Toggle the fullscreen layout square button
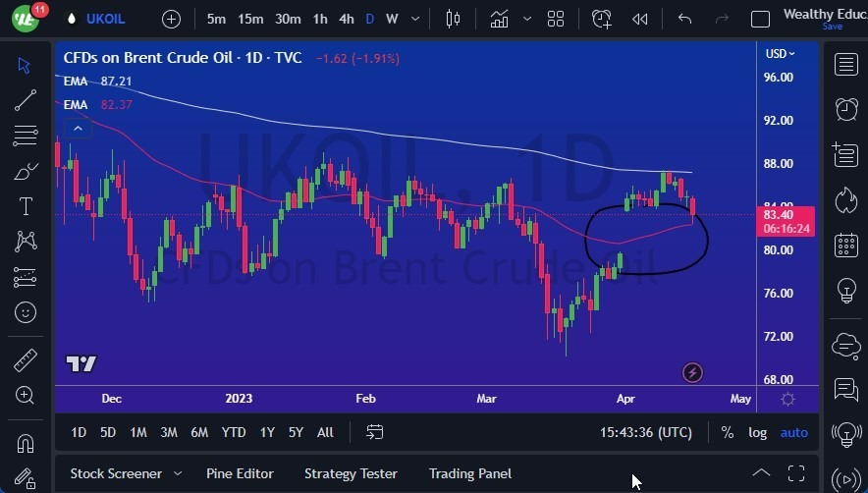 click(x=760, y=20)
